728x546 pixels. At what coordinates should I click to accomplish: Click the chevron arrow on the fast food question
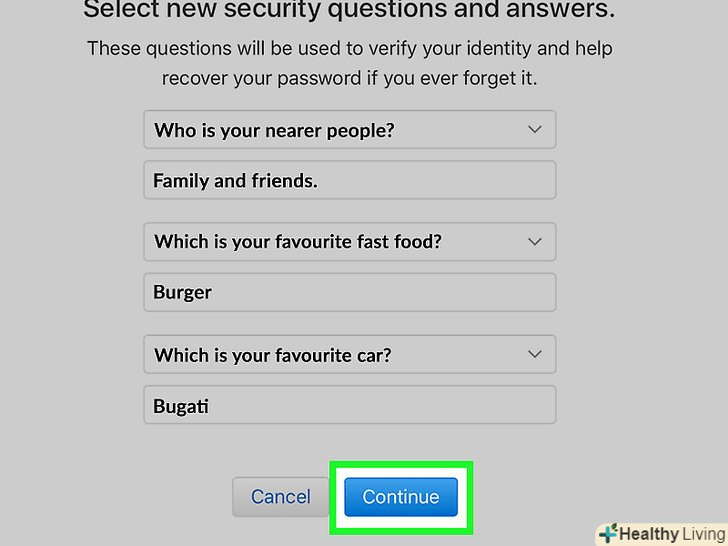(x=534, y=242)
